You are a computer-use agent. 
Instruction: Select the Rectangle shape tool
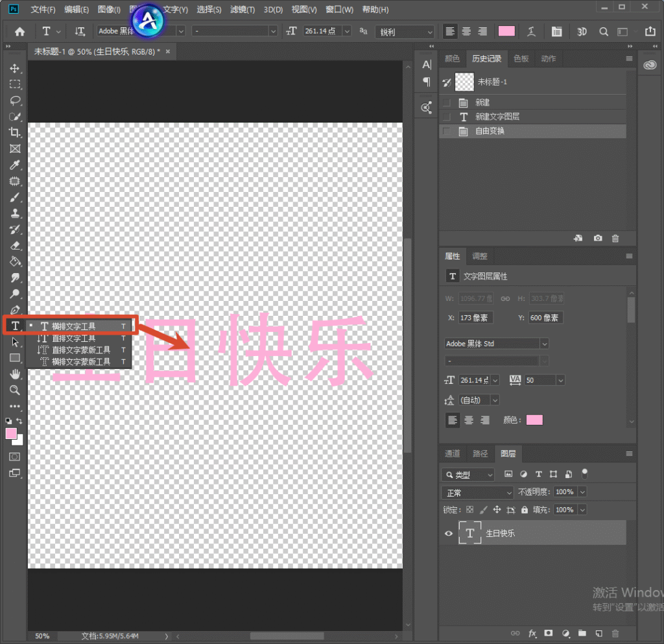pyautogui.click(x=15, y=358)
